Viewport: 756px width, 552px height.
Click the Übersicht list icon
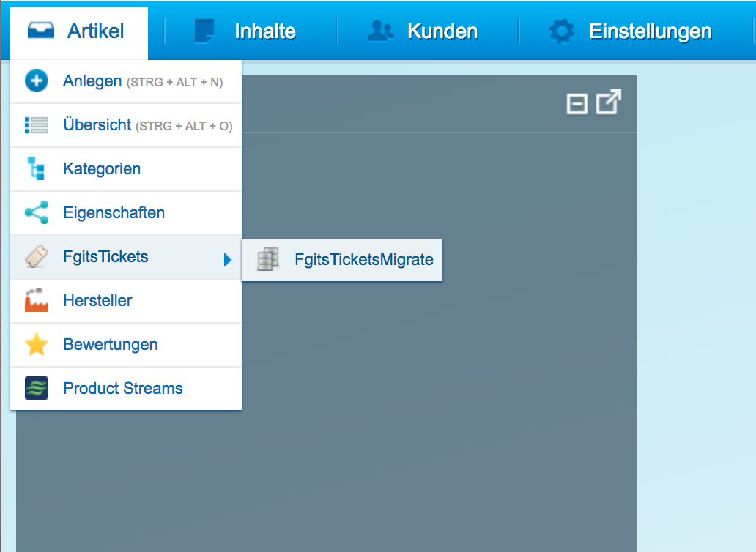pos(37,124)
